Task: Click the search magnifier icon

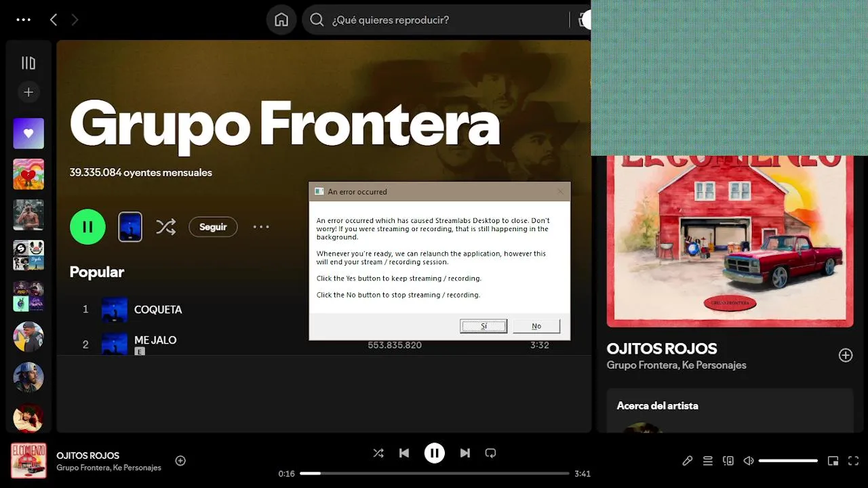Action: [317, 20]
